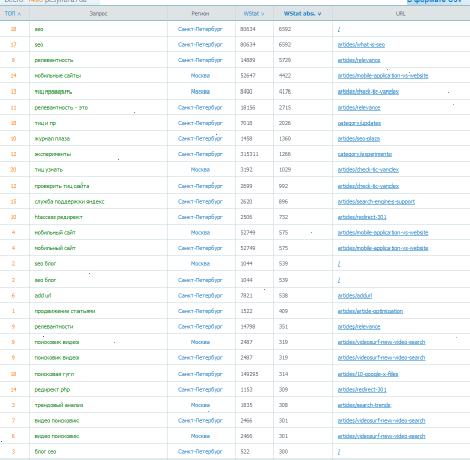Viewport: 470px width, 460px height.
Task: Click the query text релевантности
Action: (54, 327)
